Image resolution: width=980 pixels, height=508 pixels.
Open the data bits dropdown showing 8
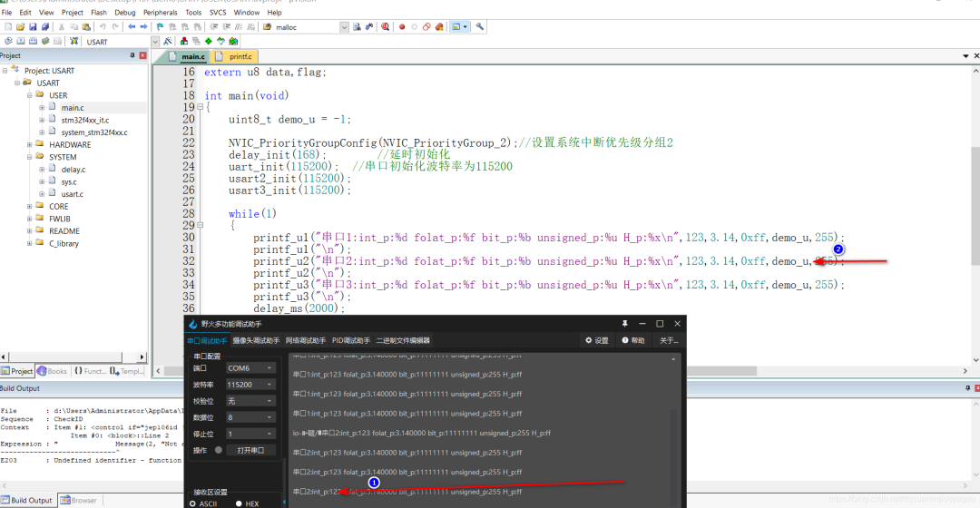click(x=250, y=417)
